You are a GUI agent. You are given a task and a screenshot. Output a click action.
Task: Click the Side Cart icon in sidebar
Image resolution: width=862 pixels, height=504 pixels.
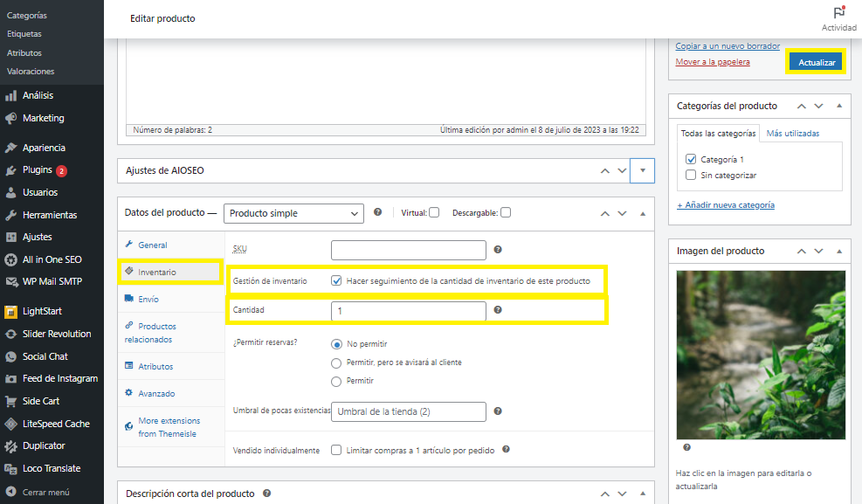point(11,402)
